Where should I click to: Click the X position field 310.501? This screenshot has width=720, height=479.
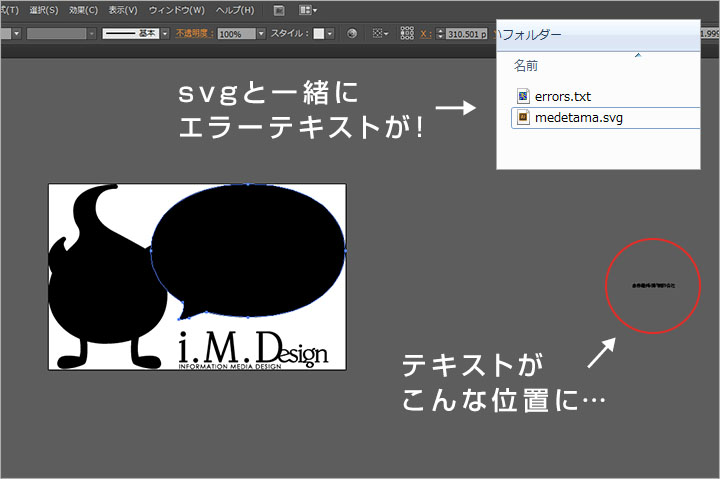(467, 34)
